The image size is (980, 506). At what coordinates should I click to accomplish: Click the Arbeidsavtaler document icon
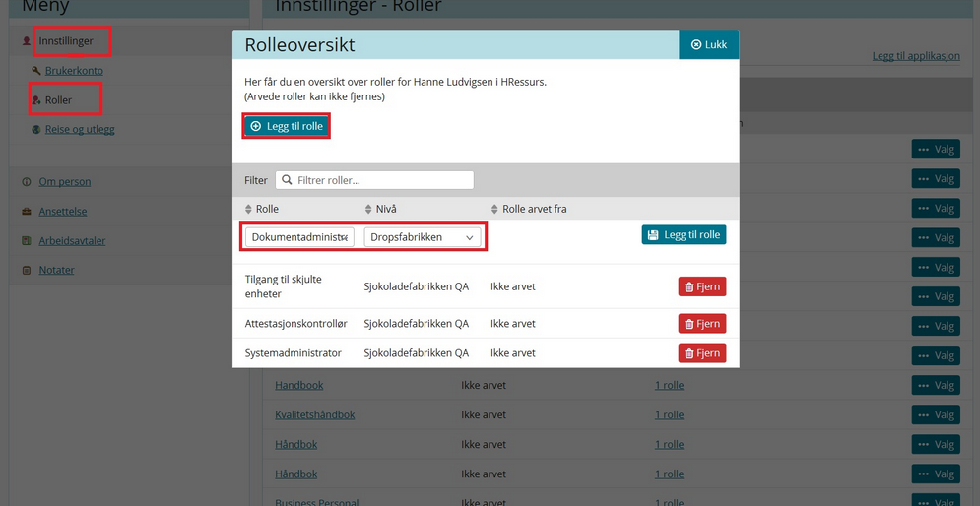27,241
